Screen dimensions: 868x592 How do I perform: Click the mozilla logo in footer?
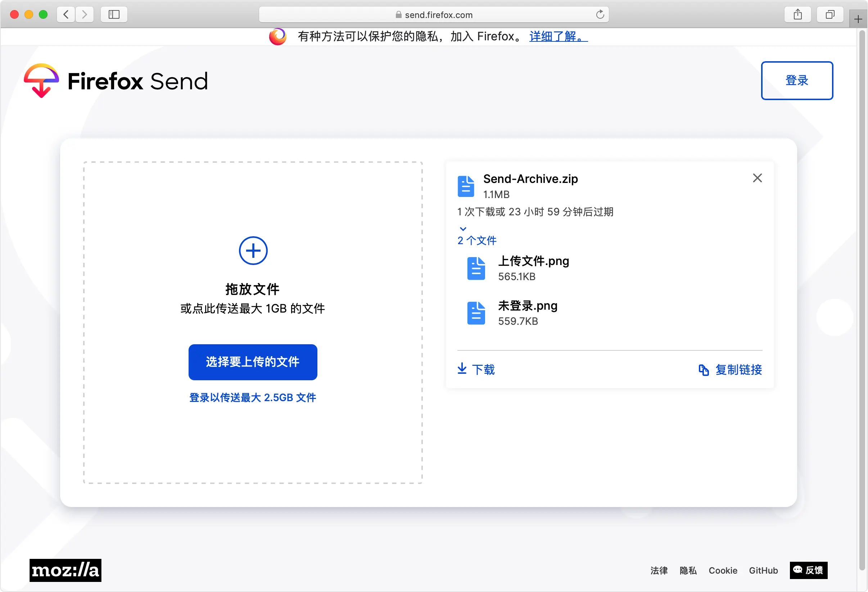pyautogui.click(x=65, y=570)
